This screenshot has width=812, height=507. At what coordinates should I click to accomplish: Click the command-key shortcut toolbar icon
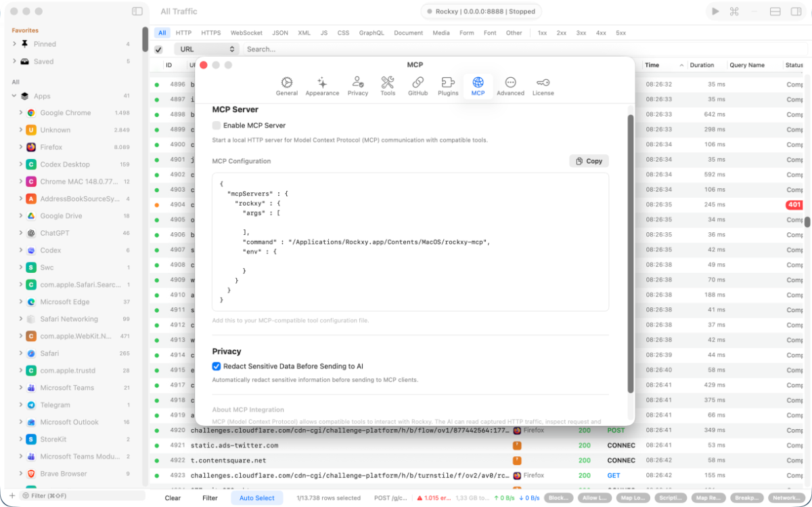734,12
